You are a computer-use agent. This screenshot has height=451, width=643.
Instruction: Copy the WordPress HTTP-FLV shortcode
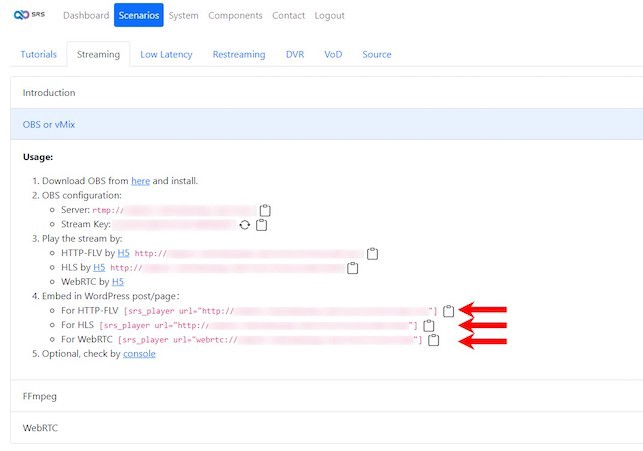(449, 311)
